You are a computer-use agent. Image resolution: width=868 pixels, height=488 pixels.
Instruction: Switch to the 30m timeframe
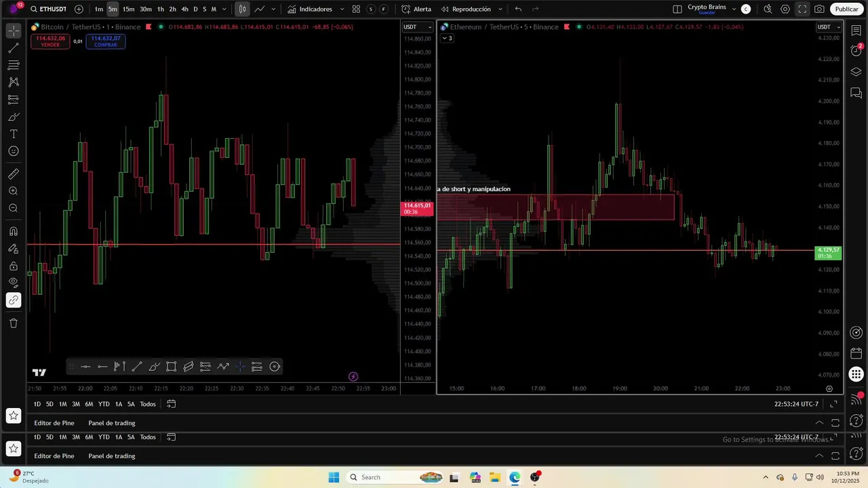146,9
